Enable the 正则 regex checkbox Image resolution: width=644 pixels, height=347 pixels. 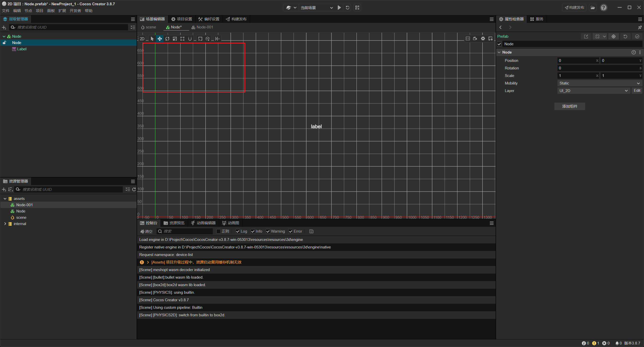pos(218,231)
